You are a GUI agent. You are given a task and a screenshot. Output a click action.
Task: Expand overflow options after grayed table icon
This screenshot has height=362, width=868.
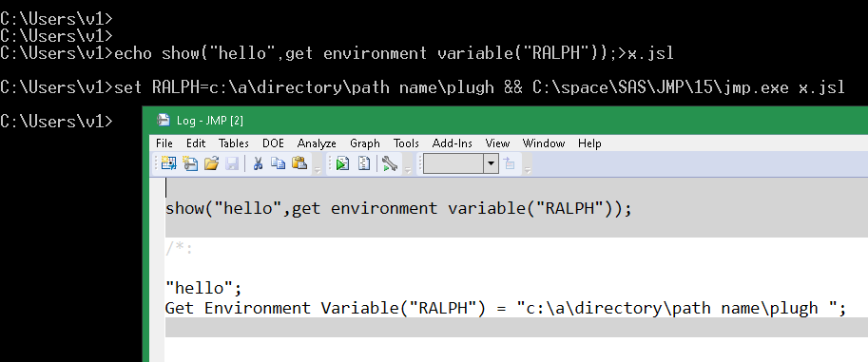(527, 170)
